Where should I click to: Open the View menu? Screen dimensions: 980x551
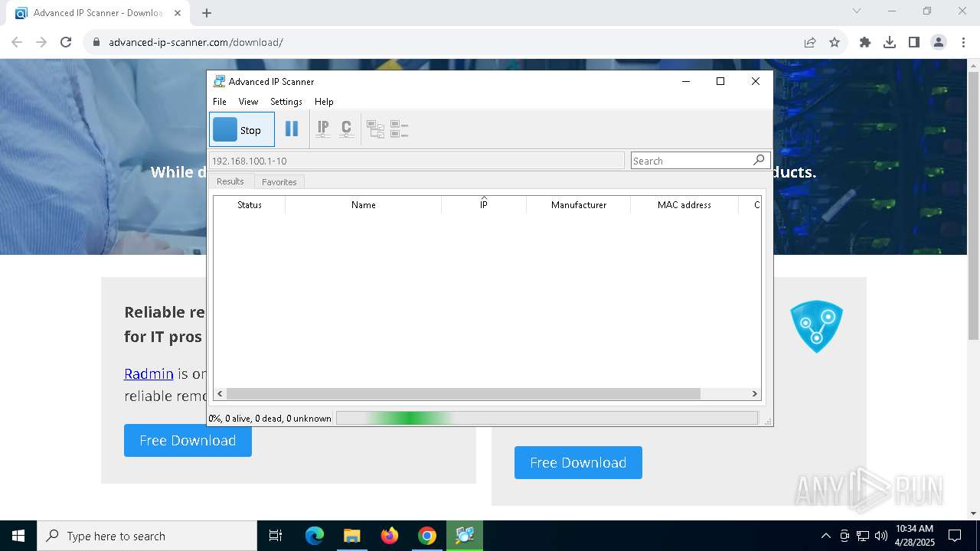(248, 101)
